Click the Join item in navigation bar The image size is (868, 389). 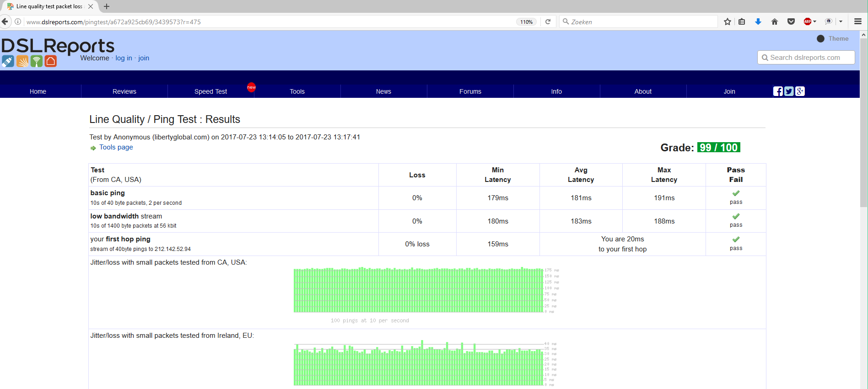(x=729, y=91)
